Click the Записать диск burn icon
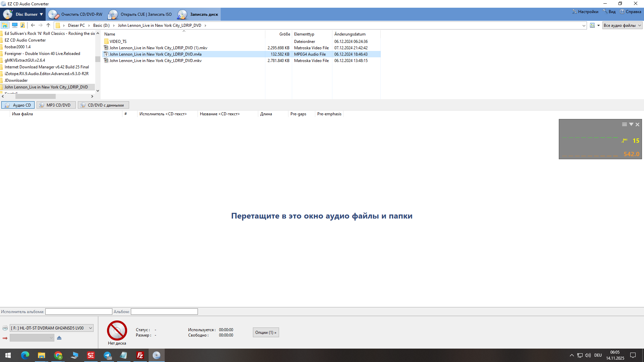Image resolution: width=644 pixels, height=362 pixels. coord(182,14)
